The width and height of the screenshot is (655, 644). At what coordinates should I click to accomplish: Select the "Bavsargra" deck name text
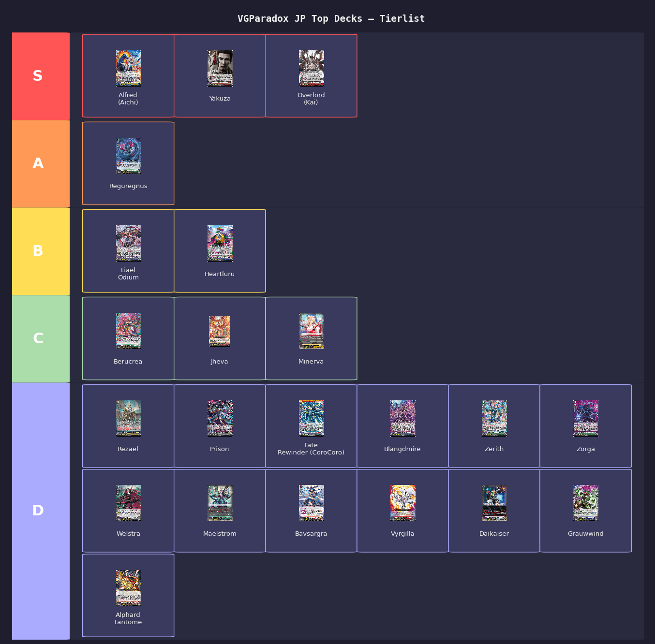311,534
